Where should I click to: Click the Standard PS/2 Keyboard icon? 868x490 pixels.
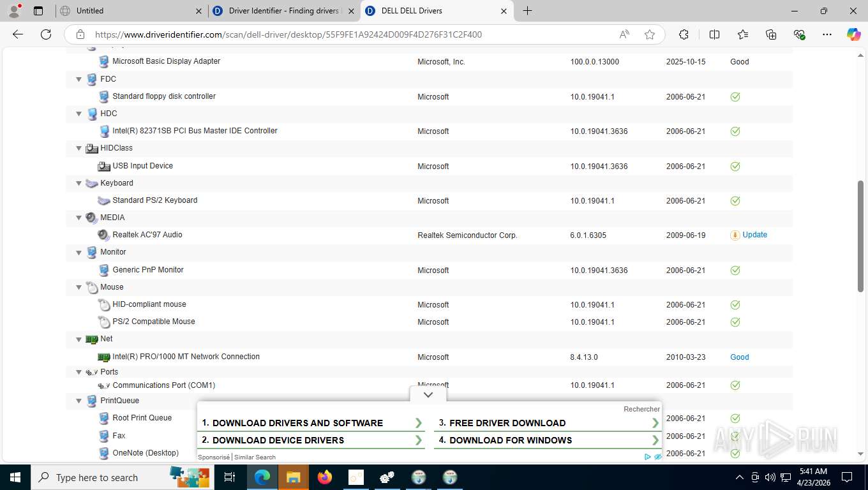104,200
